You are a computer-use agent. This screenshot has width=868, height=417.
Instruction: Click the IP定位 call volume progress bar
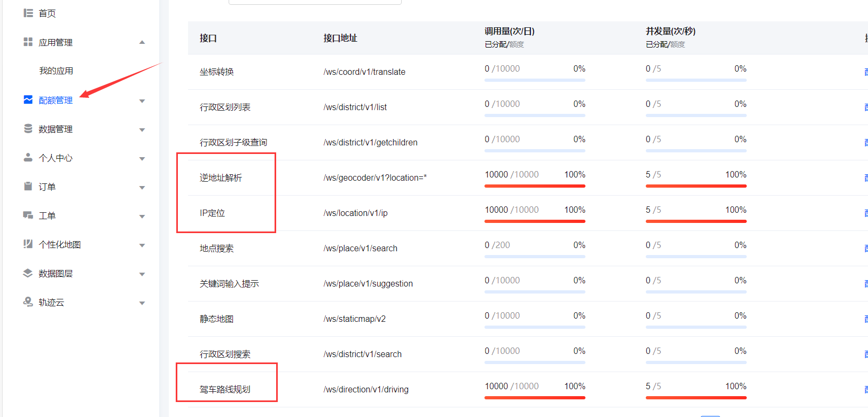[x=535, y=221]
